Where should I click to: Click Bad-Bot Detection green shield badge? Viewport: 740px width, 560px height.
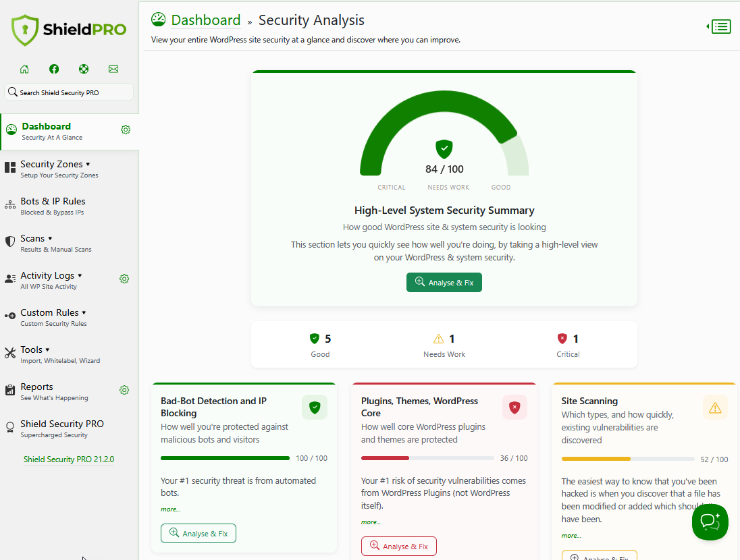click(315, 407)
